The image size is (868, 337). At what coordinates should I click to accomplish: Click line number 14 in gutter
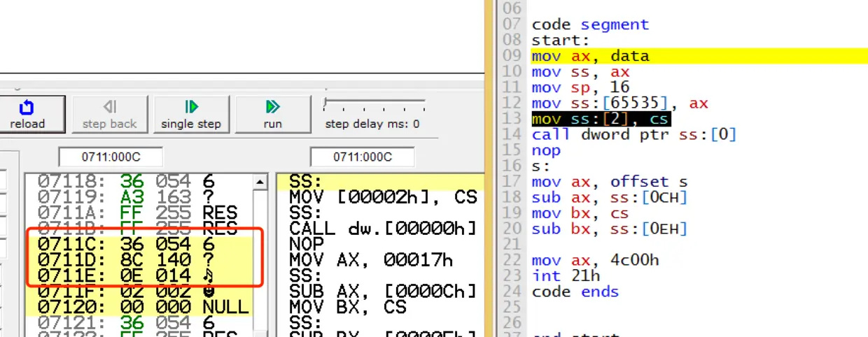point(512,134)
